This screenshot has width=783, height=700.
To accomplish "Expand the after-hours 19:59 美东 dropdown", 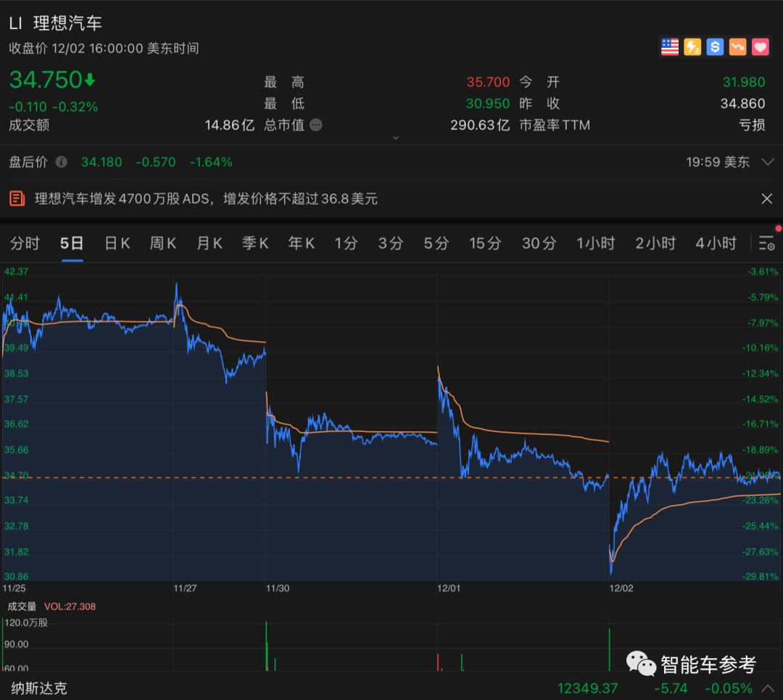I will pyautogui.click(x=768, y=162).
